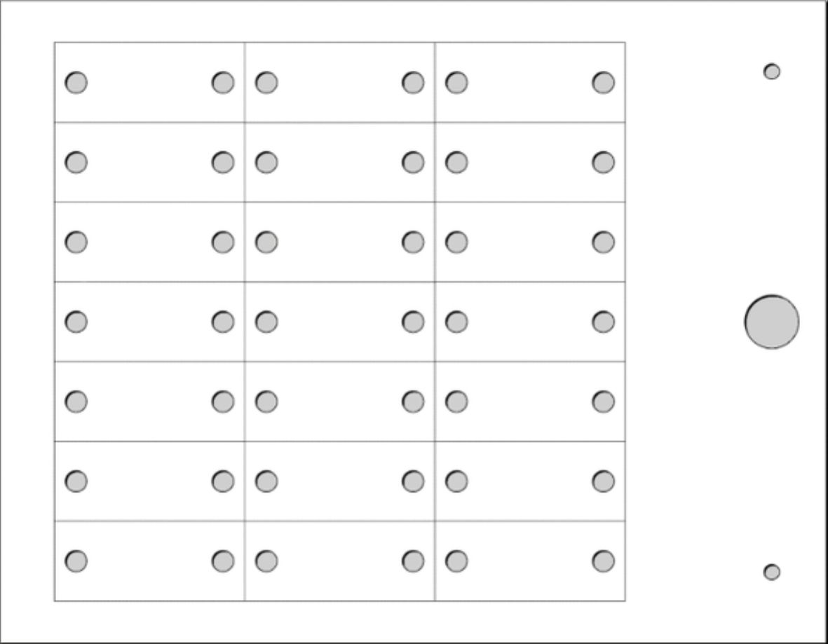Viewport: 828px width, 644px height.
Task: Click left circle in top-left grid cell
Action: [76, 83]
